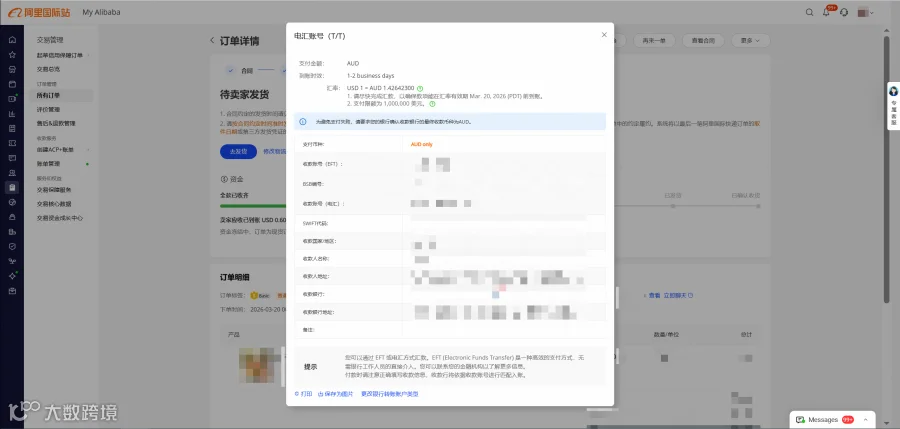Open account avatar dropdown menu
Screen dimensions: 900x429
tap(866, 12)
